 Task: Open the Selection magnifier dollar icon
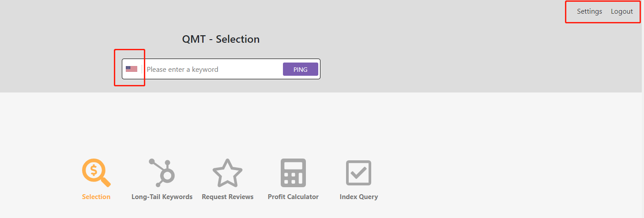(96, 173)
